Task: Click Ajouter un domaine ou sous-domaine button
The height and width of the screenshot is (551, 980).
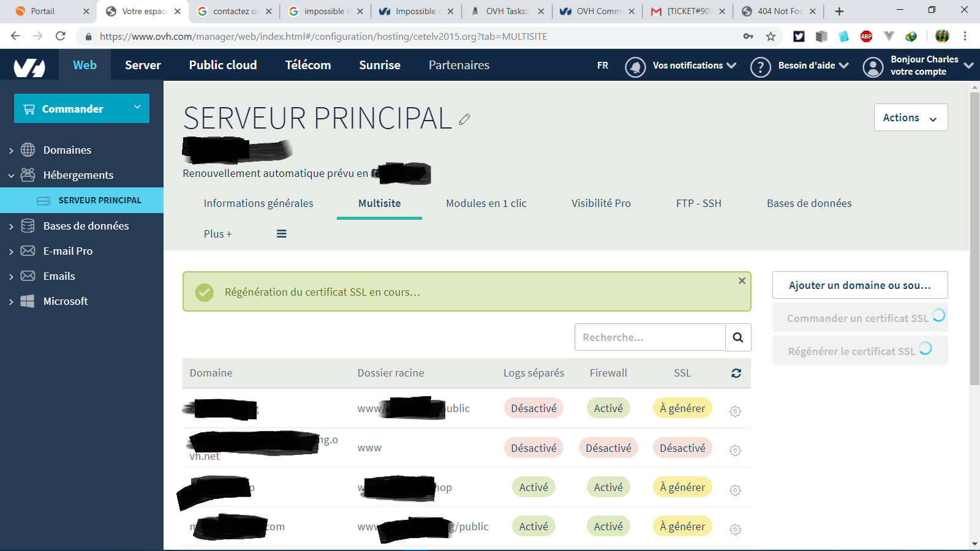Action: click(x=859, y=285)
